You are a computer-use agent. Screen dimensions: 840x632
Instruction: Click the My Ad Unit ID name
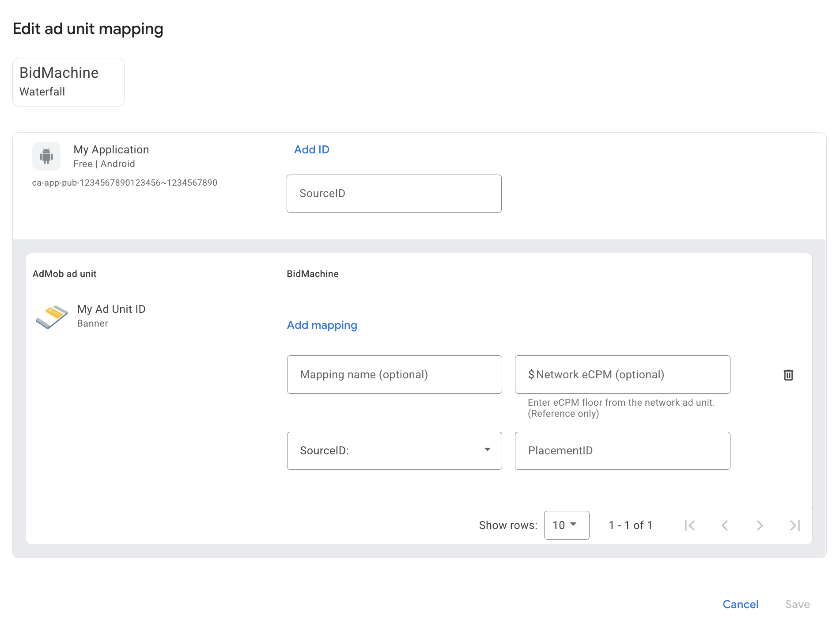coord(111,309)
